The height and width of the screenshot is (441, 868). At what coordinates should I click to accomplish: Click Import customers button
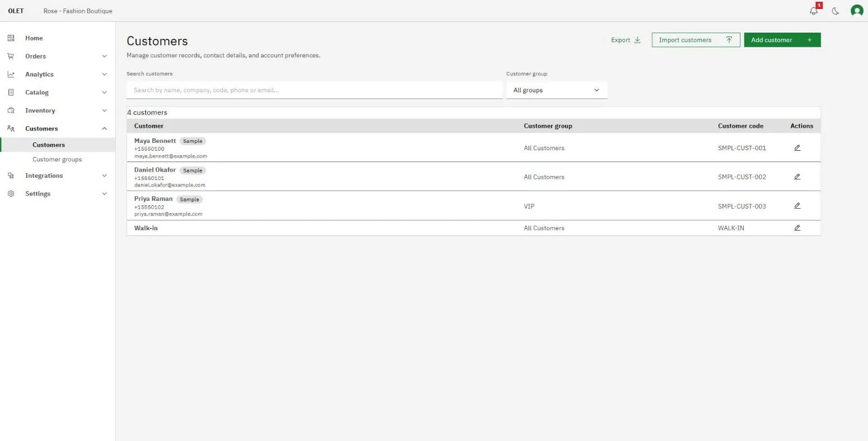[696, 40]
